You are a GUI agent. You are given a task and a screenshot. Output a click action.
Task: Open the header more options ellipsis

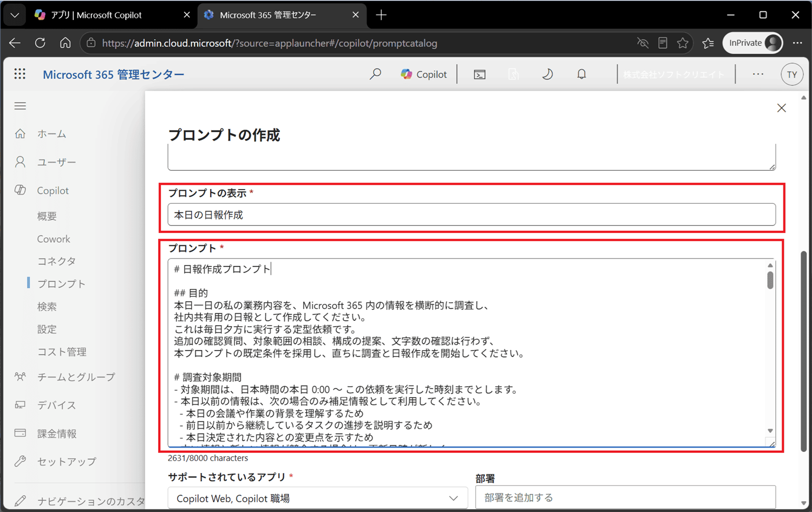(758, 74)
